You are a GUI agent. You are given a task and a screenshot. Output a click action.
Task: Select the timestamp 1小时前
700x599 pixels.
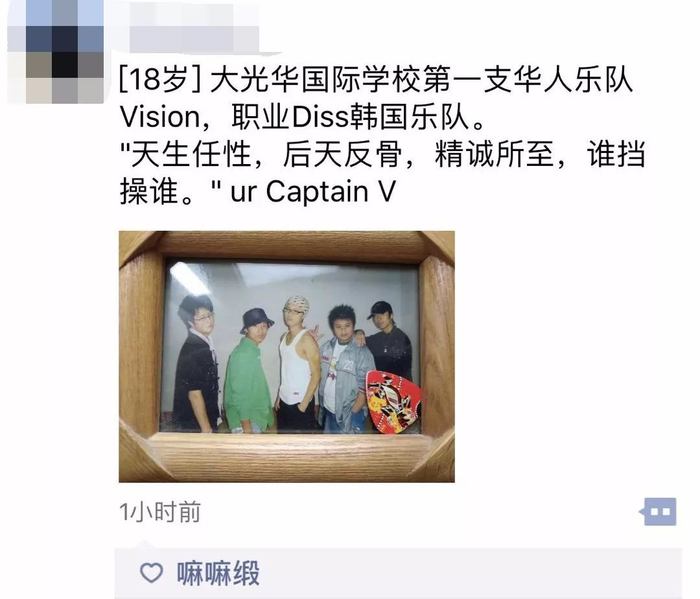point(160,512)
